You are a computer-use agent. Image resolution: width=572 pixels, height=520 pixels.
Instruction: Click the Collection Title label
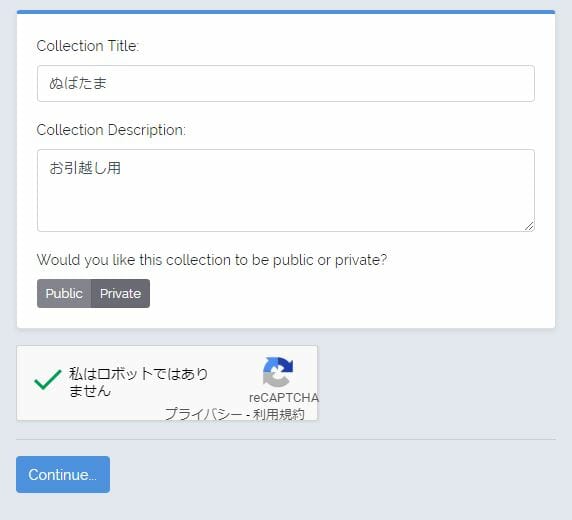tap(88, 46)
